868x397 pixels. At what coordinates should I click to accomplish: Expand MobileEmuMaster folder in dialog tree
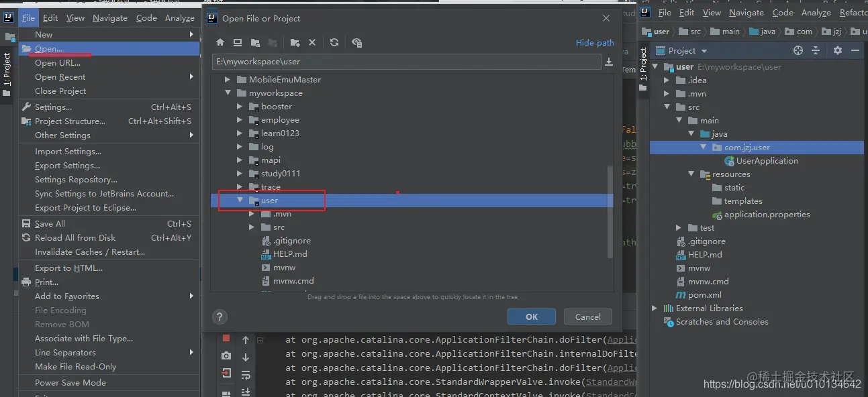(x=228, y=79)
